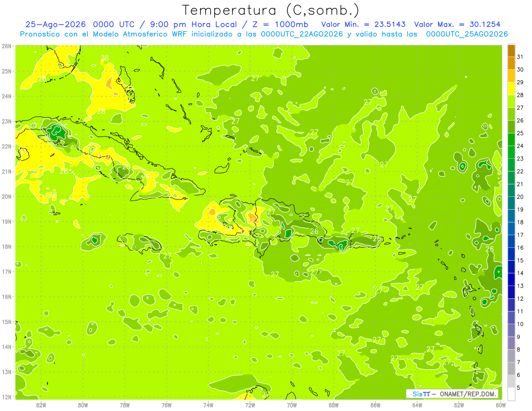Click color scale label "10"
This screenshot has height=411, width=532.
(520, 324)
